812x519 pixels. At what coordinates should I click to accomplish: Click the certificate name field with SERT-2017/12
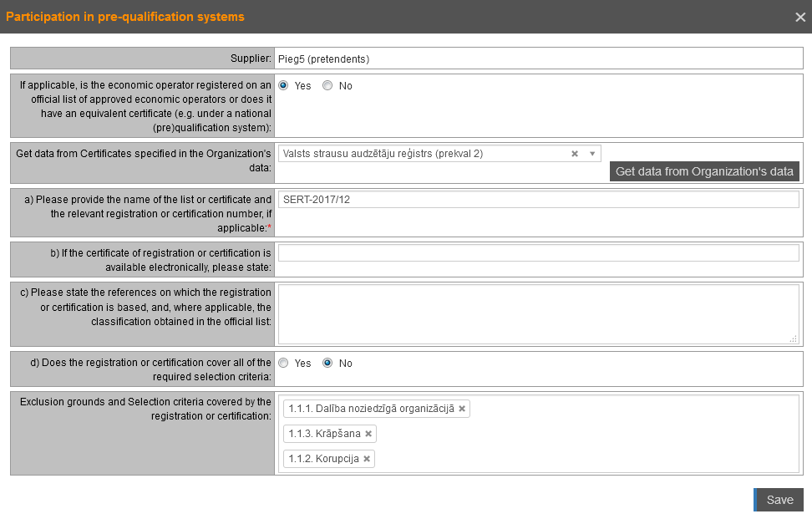[538, 200]
